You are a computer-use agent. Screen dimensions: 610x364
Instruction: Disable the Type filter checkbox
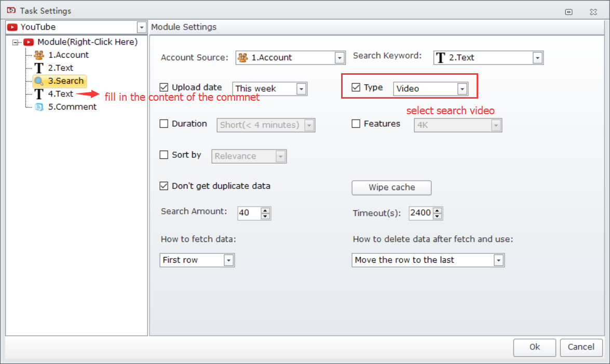click(356, 88)
